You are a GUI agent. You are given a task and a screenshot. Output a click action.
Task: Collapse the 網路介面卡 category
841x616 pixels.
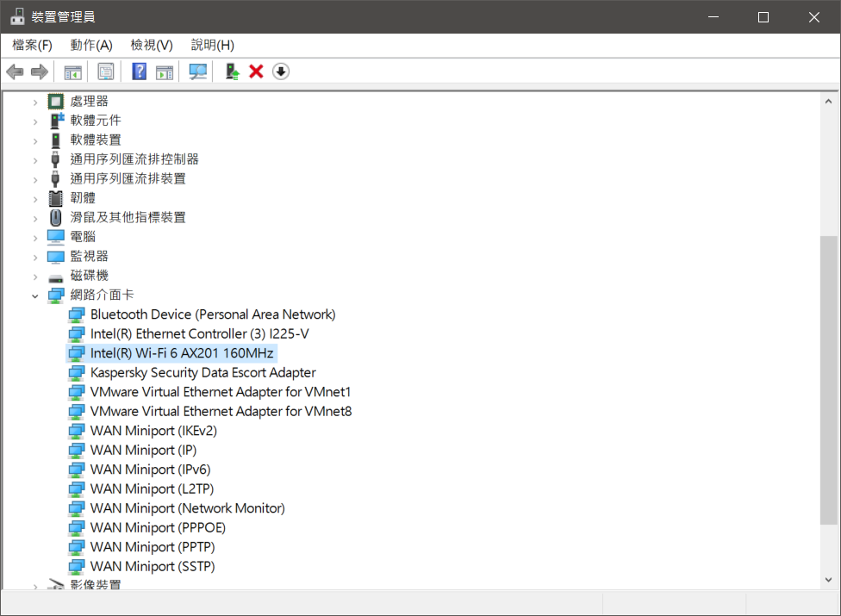(x=35, y=296)
